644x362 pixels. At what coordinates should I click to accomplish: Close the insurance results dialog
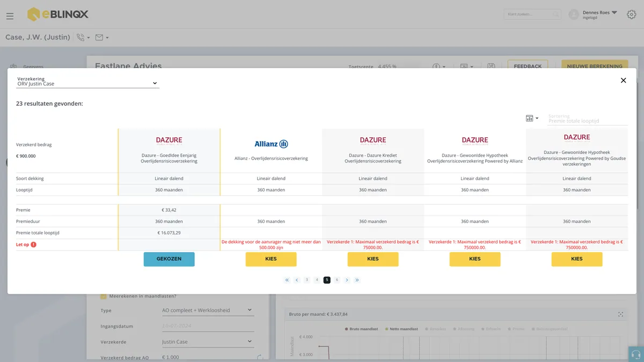click(623, 80)
